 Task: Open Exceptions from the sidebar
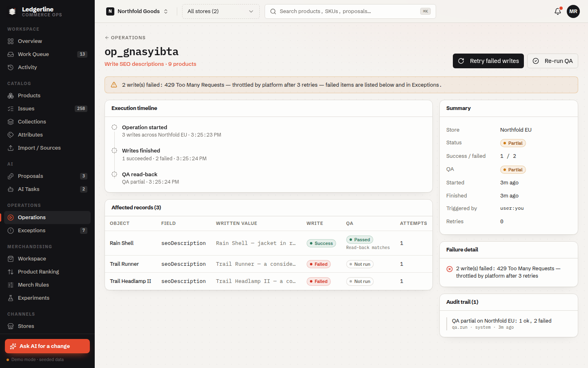coord(47,231)
